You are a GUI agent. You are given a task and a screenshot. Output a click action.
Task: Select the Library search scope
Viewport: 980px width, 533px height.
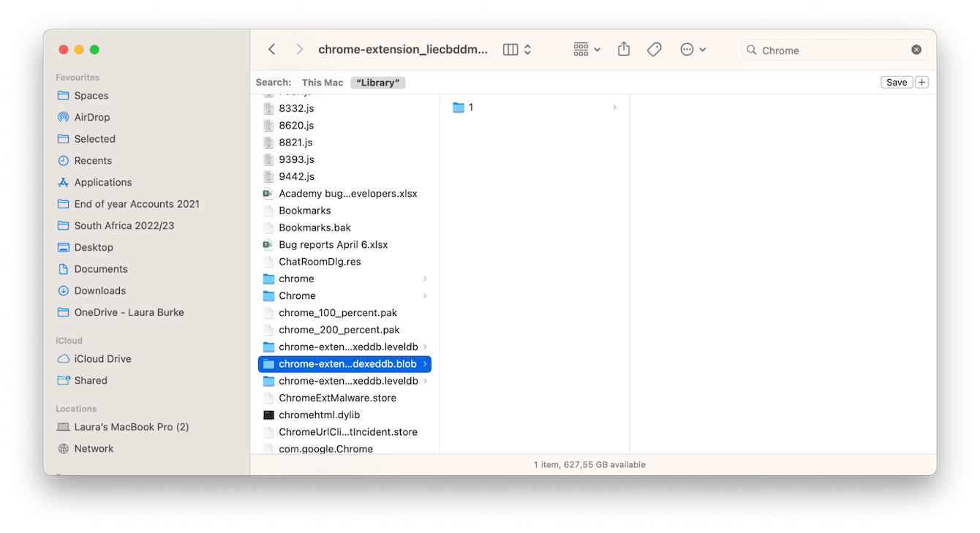[378, 82]
